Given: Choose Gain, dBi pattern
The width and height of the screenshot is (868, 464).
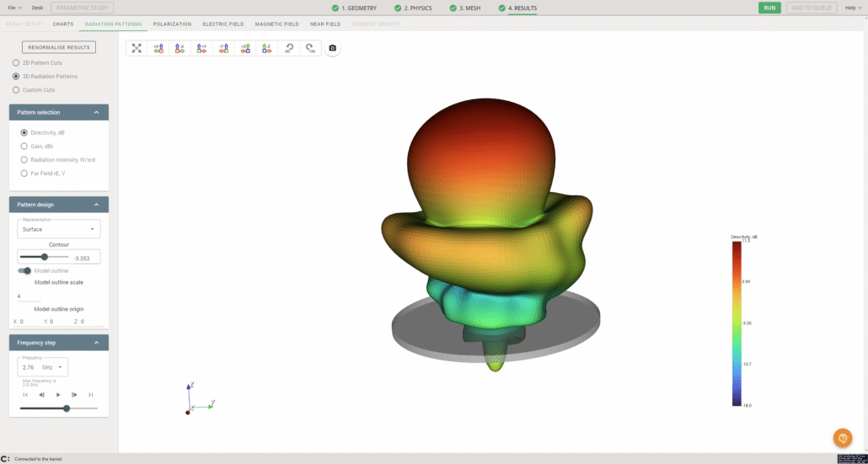Looking at the screenshot, I should point(24,146).
